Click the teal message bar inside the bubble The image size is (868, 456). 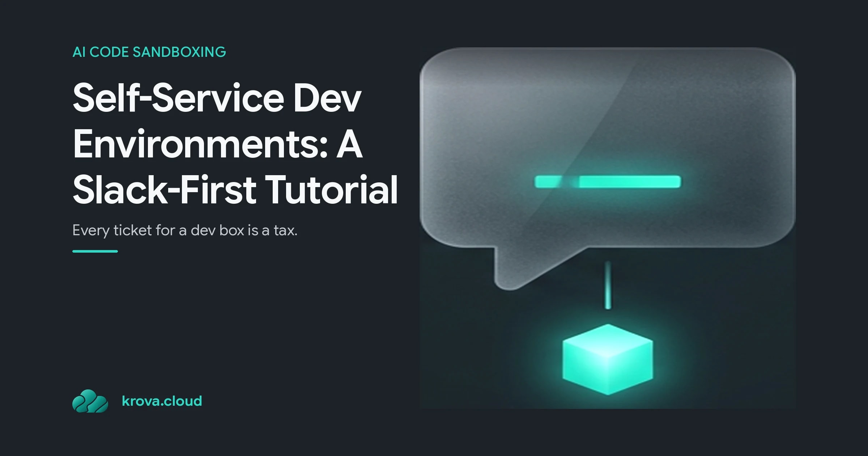point(608,182)
